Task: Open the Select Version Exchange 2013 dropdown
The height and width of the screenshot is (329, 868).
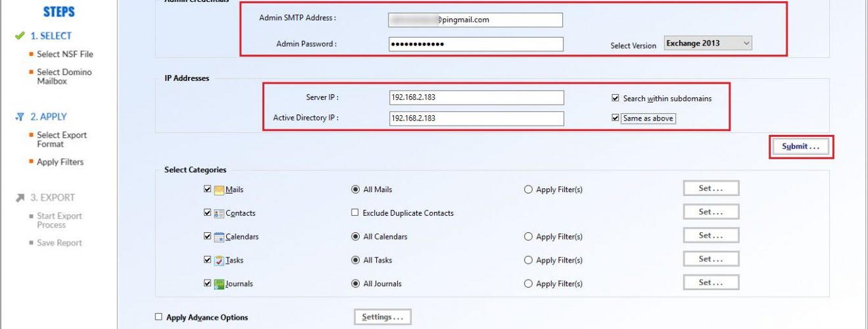Action: [x=708, y=43]
